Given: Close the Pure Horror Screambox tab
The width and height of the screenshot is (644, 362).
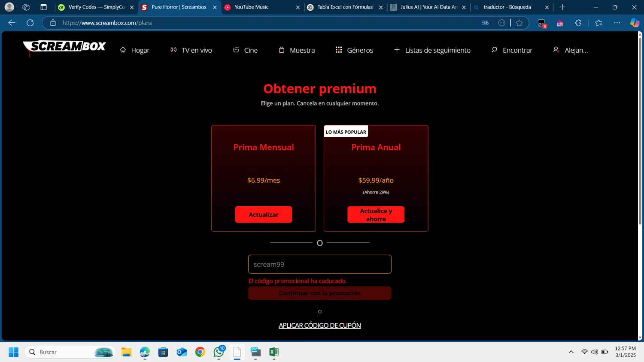Looking at the screenshot, I should coord(215,7).
